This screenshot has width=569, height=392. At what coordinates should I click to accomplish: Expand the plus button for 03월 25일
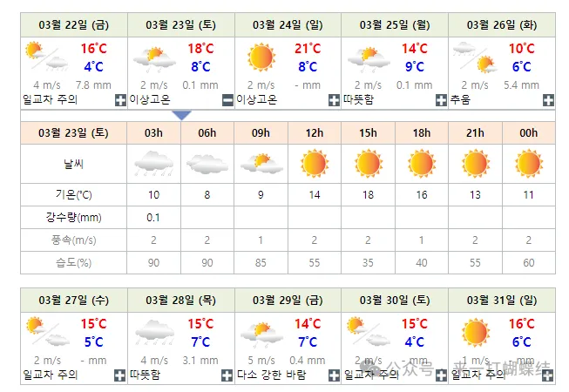coord(440,100)
